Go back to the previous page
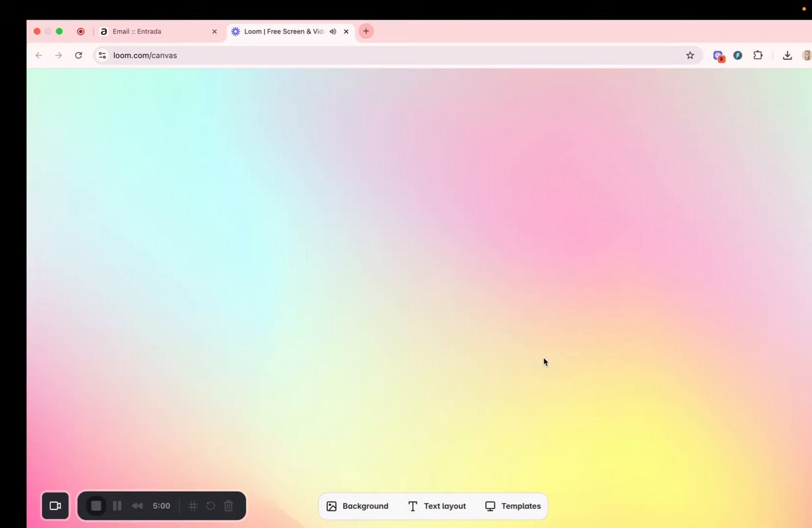 click(39, 55)
